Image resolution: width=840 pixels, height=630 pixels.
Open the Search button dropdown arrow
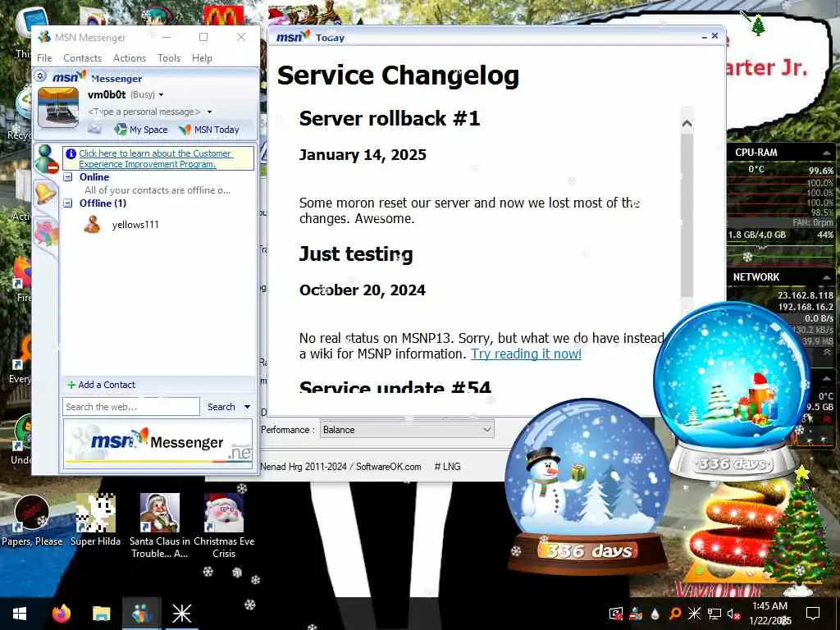tap(247, 407)
